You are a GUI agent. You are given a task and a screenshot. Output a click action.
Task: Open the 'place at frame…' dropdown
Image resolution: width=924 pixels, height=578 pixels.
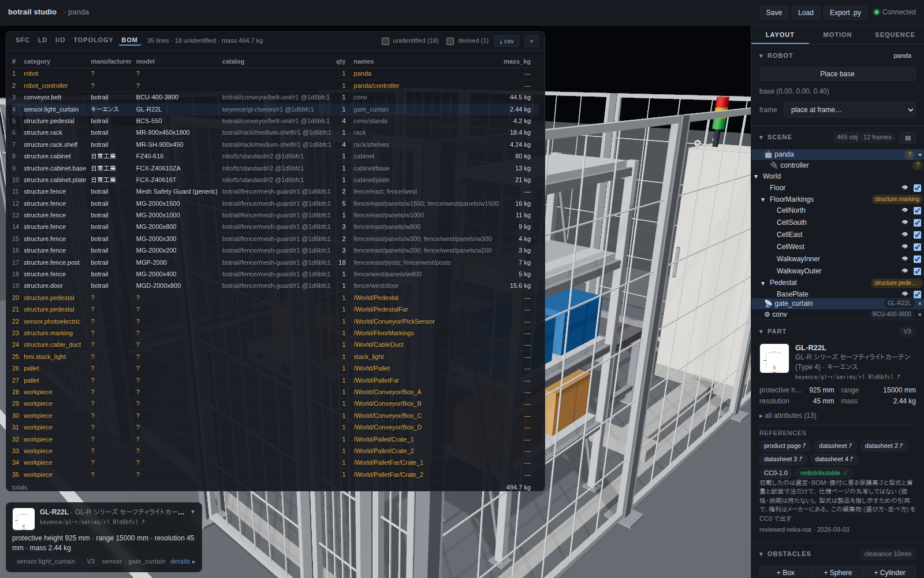click(850, 110)
